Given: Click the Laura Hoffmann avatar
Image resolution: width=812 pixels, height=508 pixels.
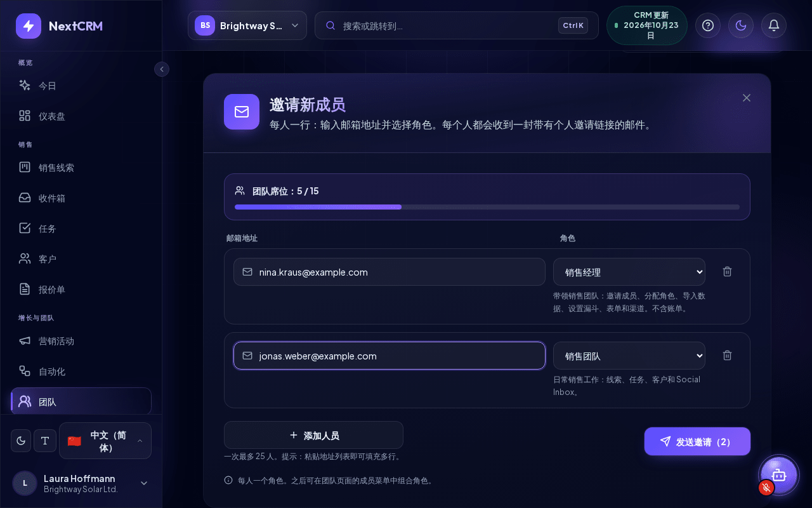Looking at the screenshot, I should [25, 483].
